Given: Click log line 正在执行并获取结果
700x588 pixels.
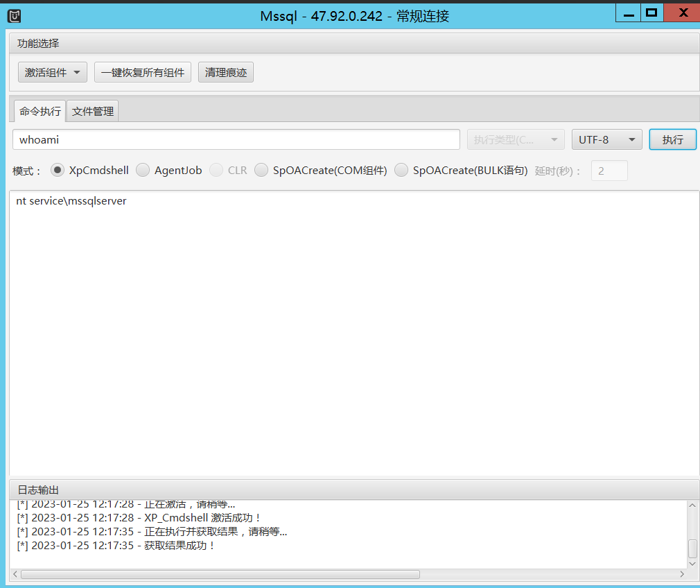Looking at the screenshot, I should [x=152, y=532].
